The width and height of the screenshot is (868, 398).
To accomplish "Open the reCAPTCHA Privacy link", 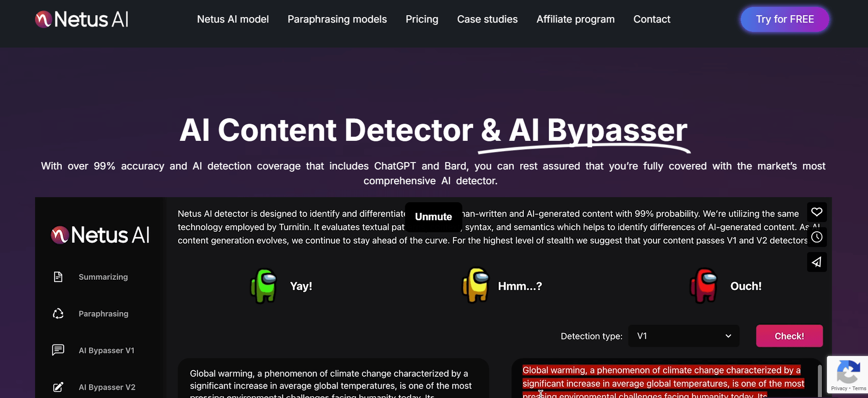I will point(839,389).
